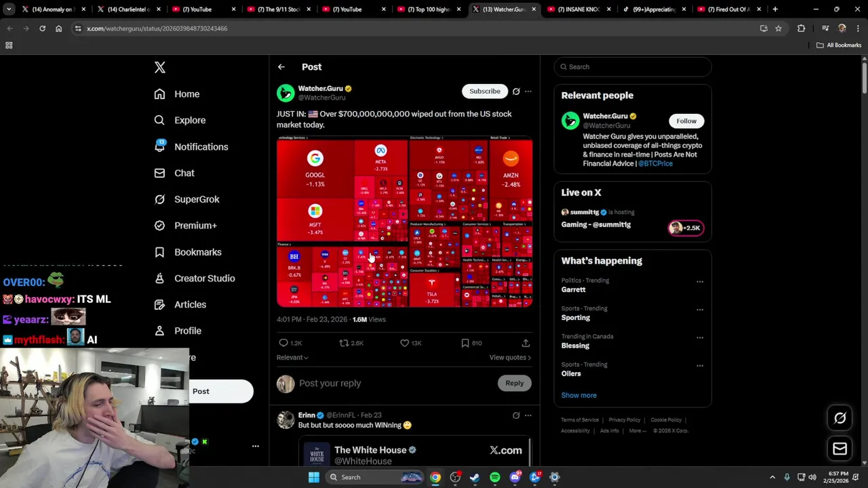Open the Terms of Service link
The height and width of the screenshot is (488, 868).
(x=580, y=420)
